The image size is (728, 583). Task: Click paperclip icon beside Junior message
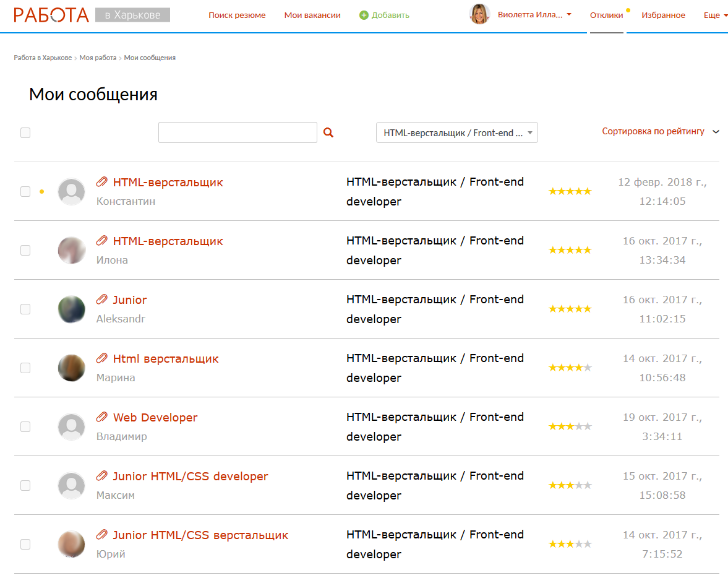(x=102, y=300)
